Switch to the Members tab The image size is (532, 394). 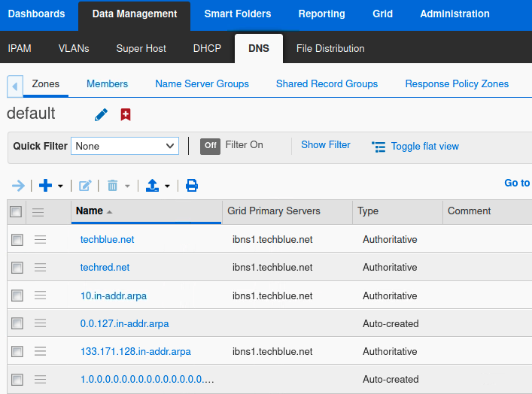click(107, 83)
